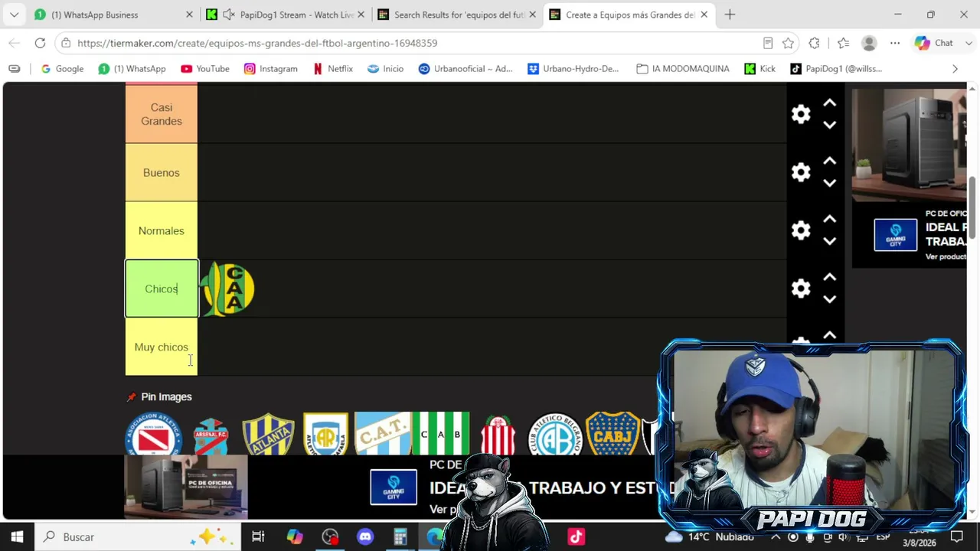Pick the CABJ Boca Juniors crest

point(612,434)
